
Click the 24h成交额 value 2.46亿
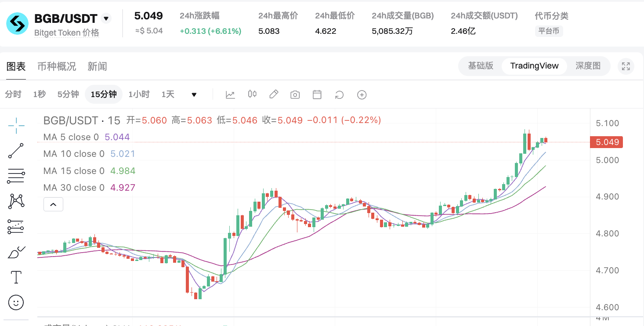(463, 31)
